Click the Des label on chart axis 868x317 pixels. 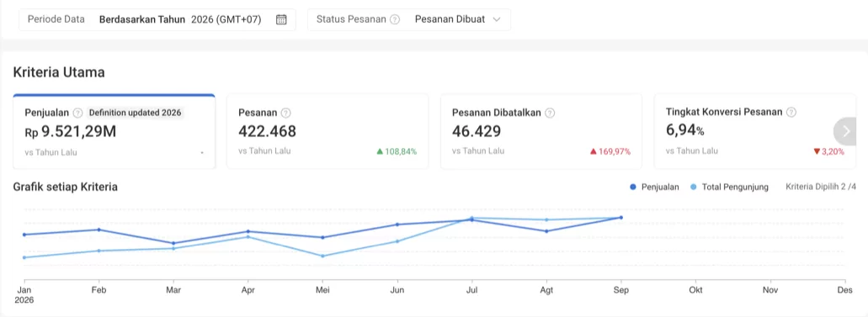coord(844,290)
